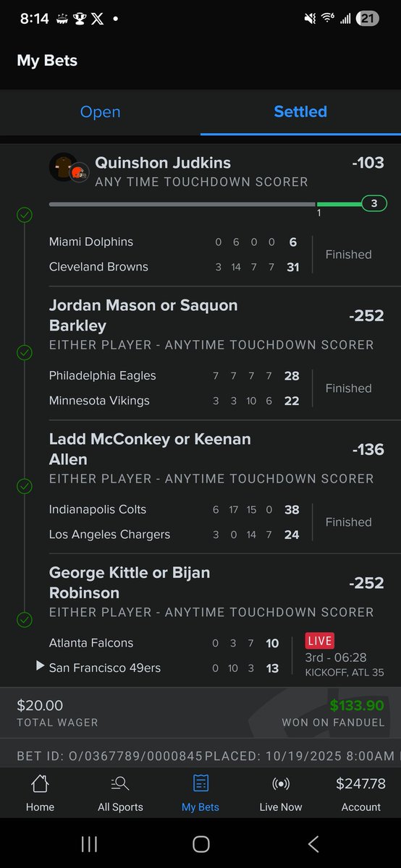Viewport: 401px width, 868px height.
Task: Tap possession arrow beside San Francisco 49ers
Action: point(41,666)
